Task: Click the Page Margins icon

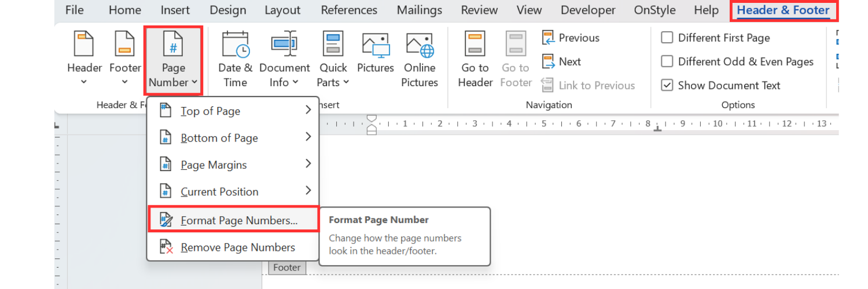Action: click(x=166, y=165)
